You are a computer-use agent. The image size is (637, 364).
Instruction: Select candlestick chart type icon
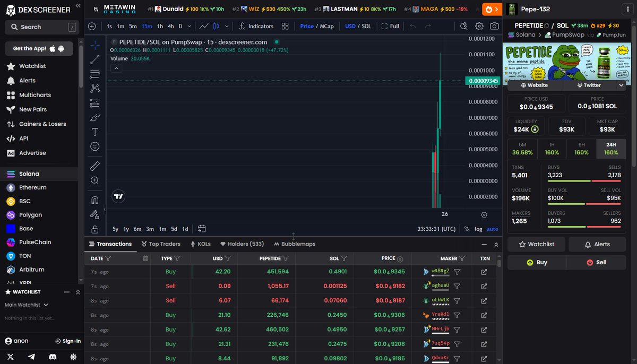(216, 26)
